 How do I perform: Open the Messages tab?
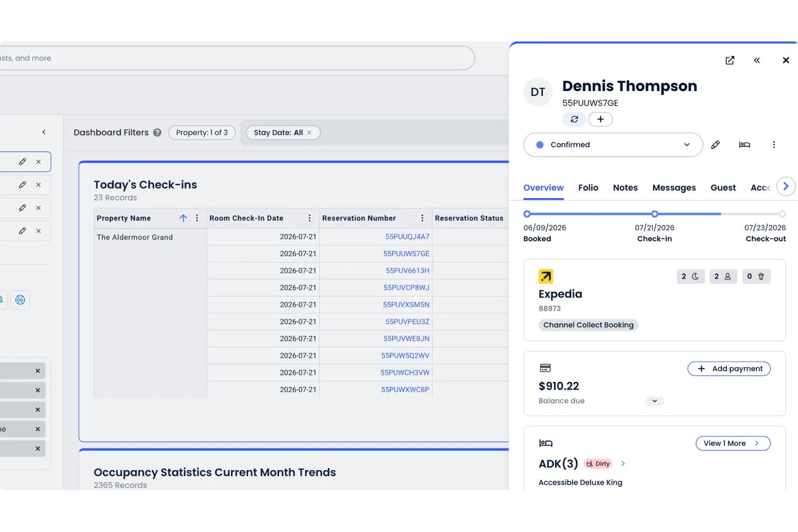tap(674, 188)
